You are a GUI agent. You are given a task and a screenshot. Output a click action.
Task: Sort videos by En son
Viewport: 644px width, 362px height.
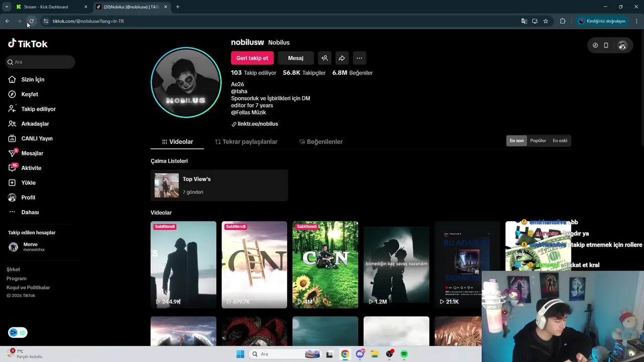pos(517,141)
